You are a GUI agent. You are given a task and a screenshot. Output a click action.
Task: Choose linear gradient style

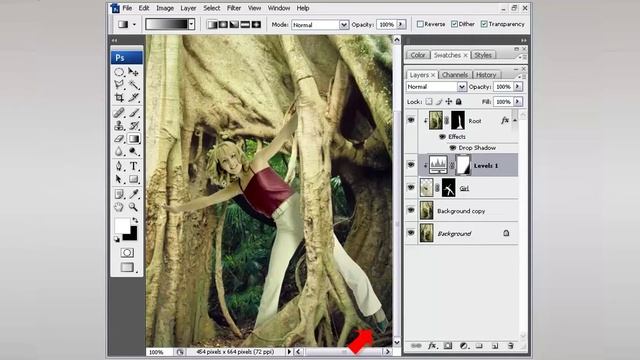click(212, 24)
